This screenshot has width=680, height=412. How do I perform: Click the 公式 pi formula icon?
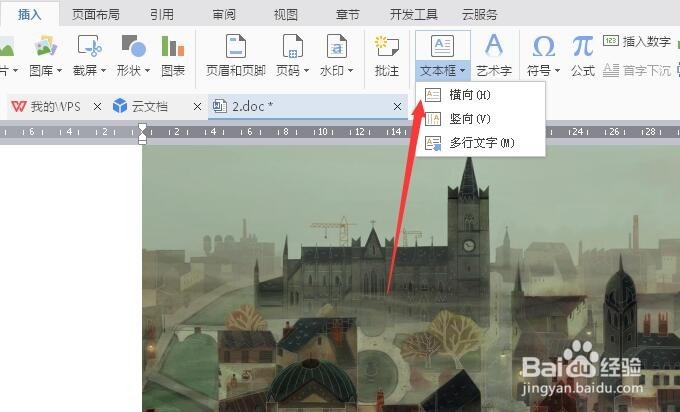[x=583, y=46]
